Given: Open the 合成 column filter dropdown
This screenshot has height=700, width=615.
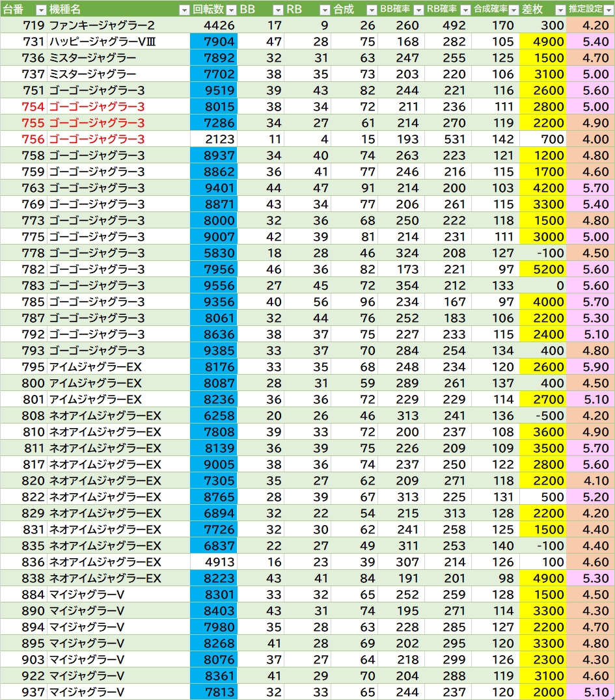Looking at the screenshot, I should click(x=371, y=10).
